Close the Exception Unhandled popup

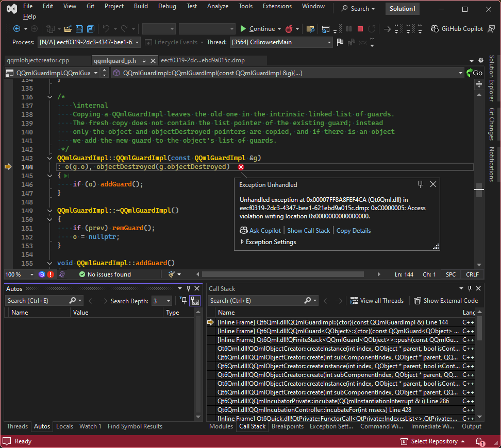(x=433, y=184)
